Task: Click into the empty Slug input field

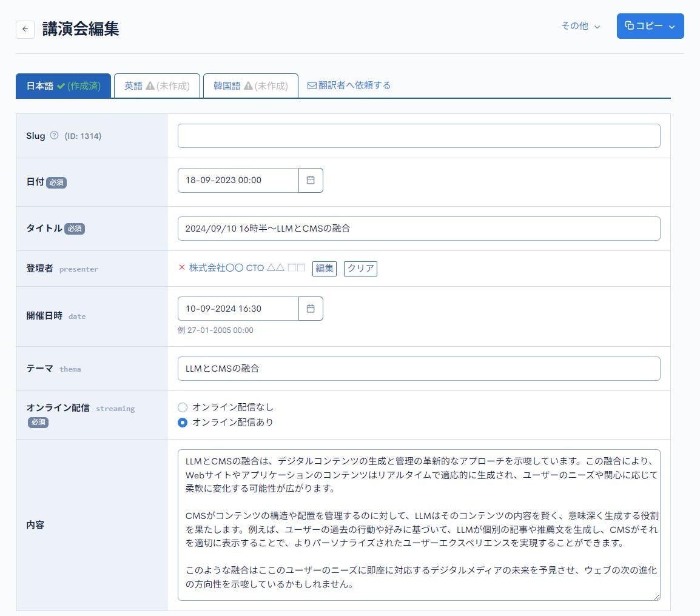Action: tap(419, 136)
